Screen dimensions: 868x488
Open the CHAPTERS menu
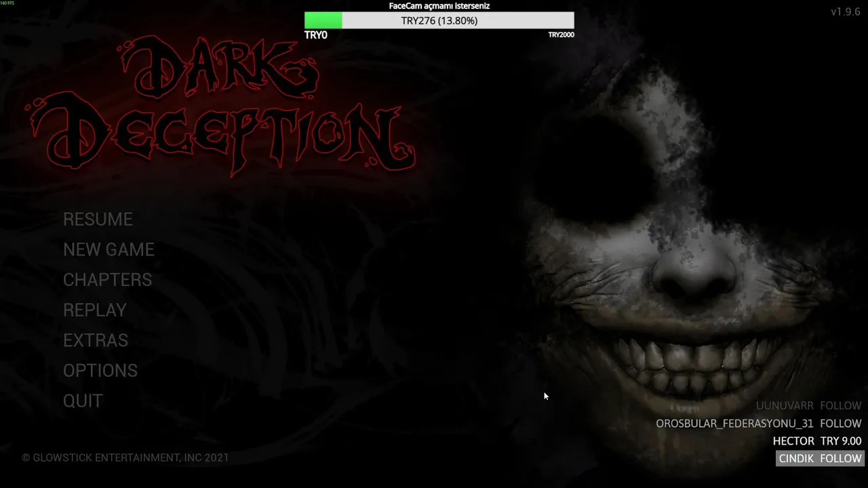click(x=107, y=279)
